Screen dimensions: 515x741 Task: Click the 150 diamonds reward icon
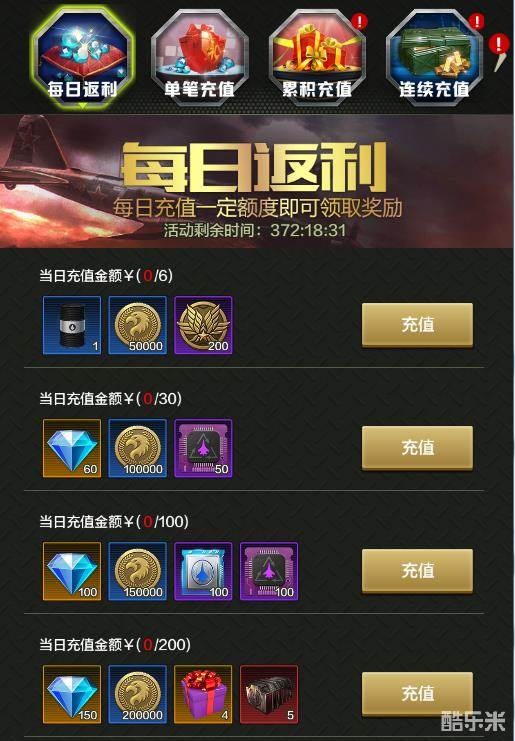72,694
